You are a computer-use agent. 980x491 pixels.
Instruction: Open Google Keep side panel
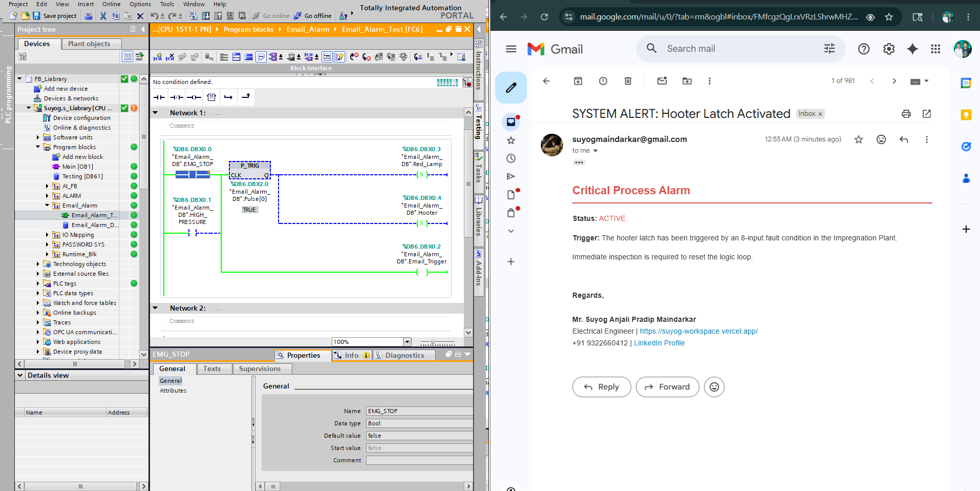pos(966,115)
